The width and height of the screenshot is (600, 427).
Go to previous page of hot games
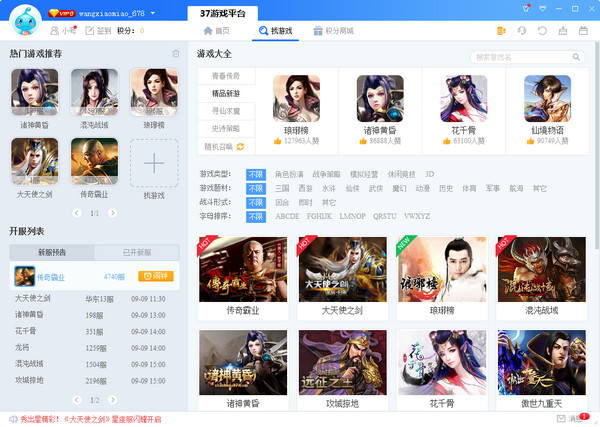tap(80, 213)
